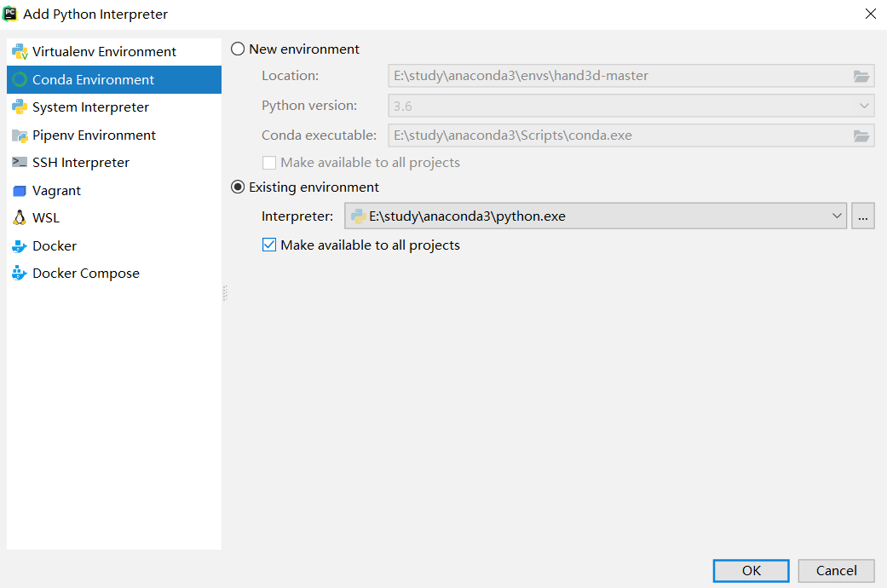Browse for interpreter with the ellipsis button

click(863, 216)
